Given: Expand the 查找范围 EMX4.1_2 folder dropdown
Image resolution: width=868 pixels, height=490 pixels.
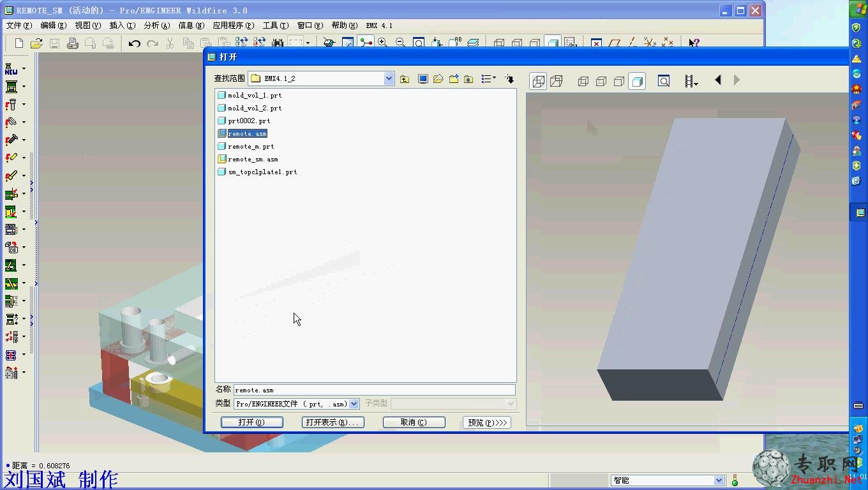Looking at the screenshot, I should tap(389, 78).
